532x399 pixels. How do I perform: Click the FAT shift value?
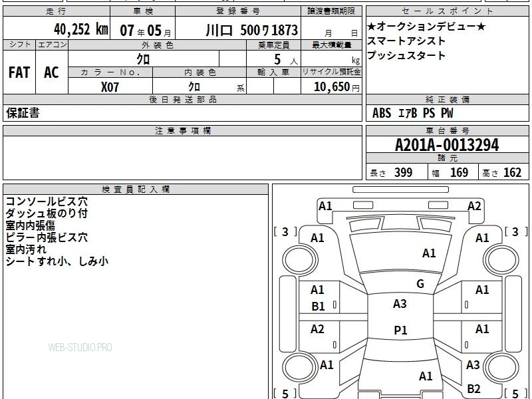tap(19, 72)
